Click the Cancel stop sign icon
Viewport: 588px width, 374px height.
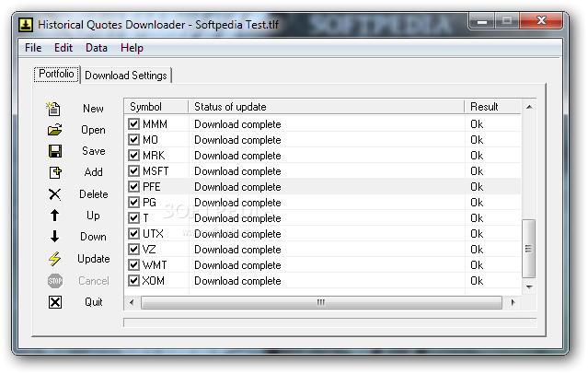(x=55, y=281)
